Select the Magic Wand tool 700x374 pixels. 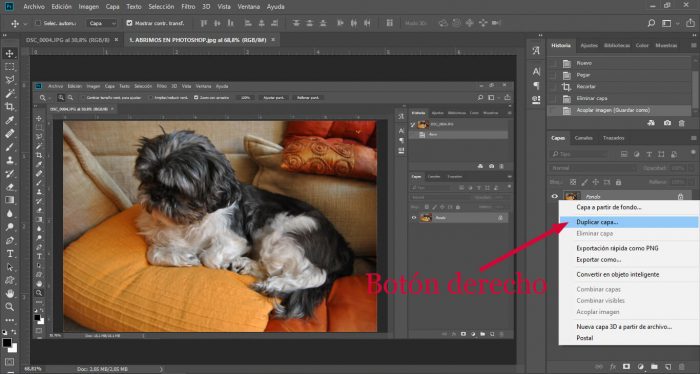[x=9, y=94]
